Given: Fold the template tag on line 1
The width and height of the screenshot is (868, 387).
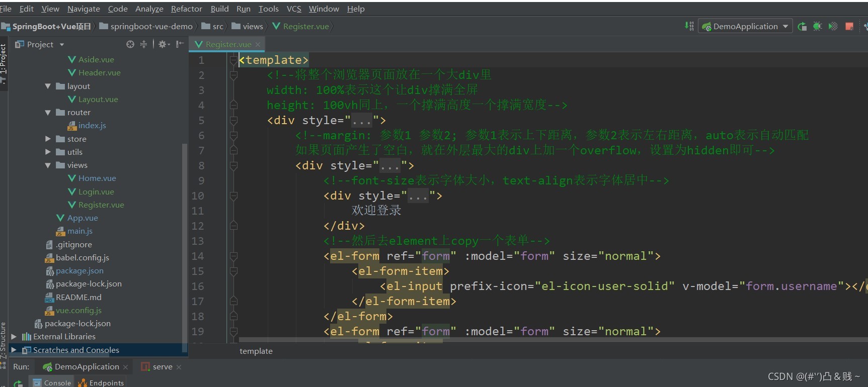Looking at the screenshot, I should 233,60.
